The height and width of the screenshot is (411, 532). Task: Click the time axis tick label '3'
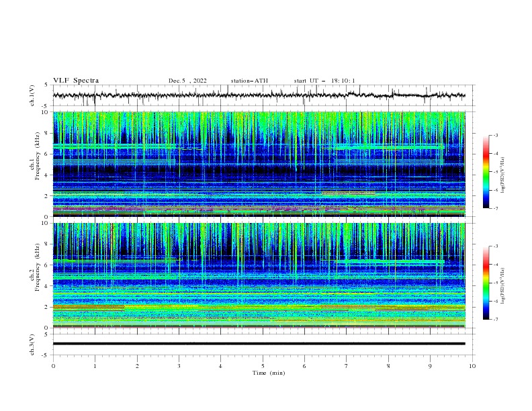(179, 366)
